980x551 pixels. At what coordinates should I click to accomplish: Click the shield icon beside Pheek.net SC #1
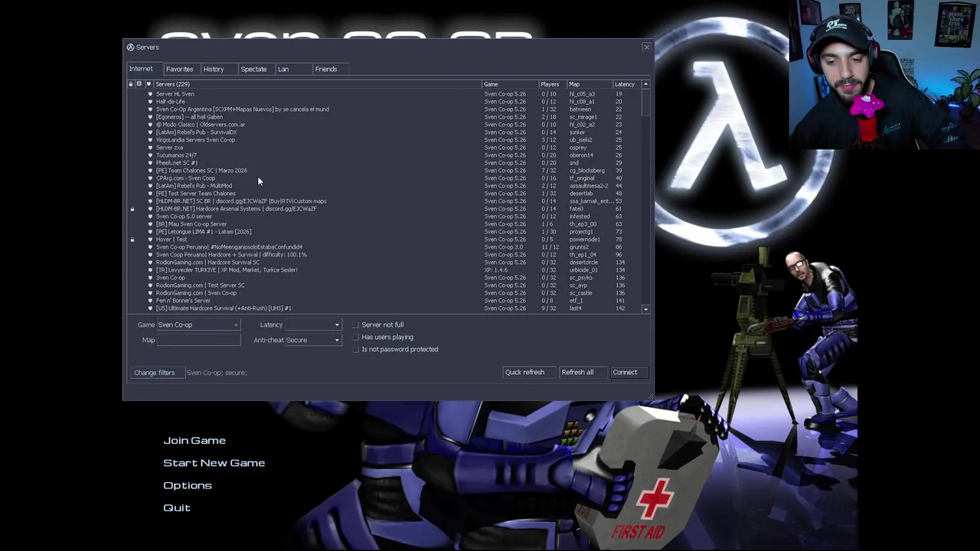pyautogui.click(x=150, y=163)
